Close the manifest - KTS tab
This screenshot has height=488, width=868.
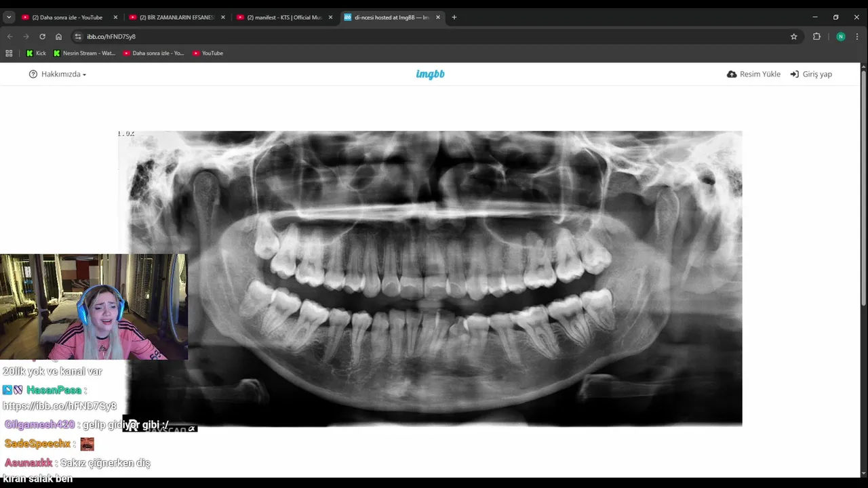coord(330,17)
